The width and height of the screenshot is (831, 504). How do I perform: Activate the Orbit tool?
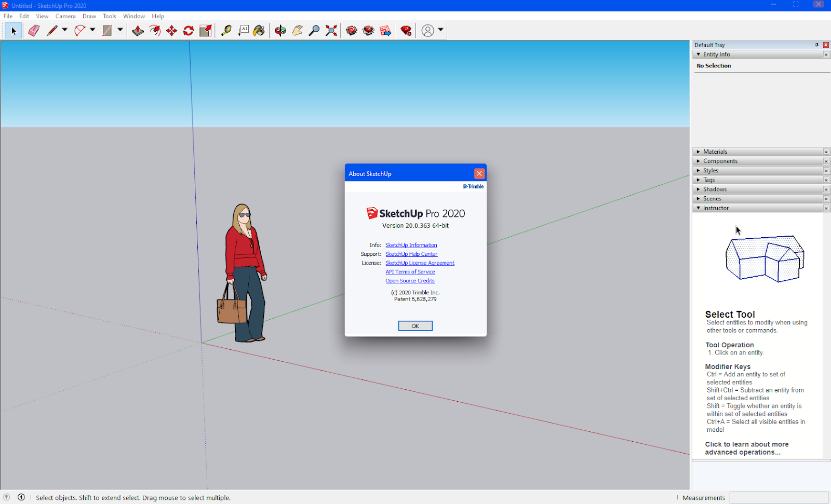(x=280, y=30)
